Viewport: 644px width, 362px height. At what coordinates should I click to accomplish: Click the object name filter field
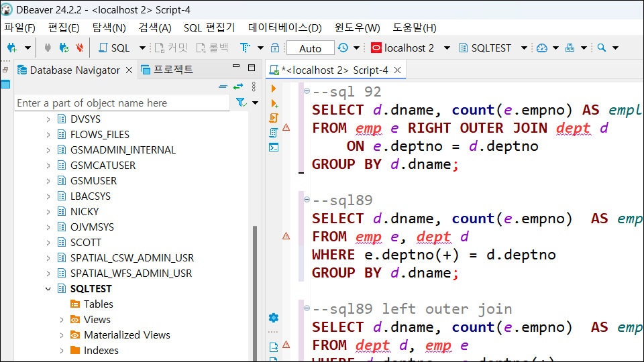121,103
